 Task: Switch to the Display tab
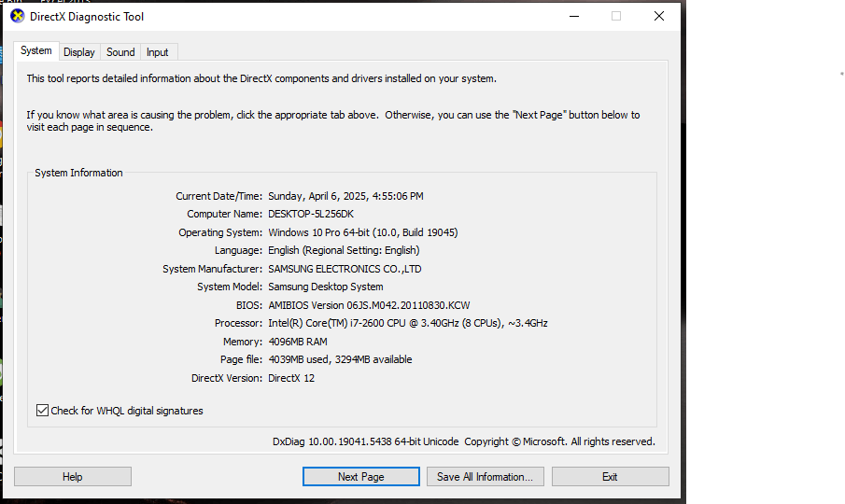(x=79, y=52)
